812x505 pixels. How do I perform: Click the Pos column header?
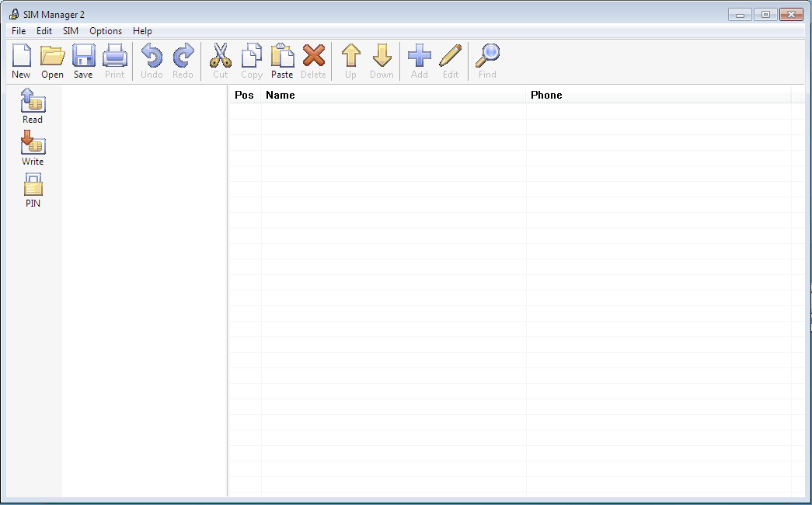245,94
